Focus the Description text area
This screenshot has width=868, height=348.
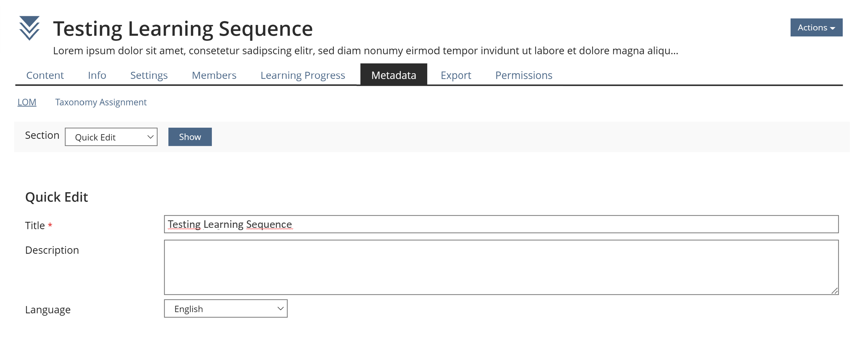pyautogui.click(x=501, y=267)
